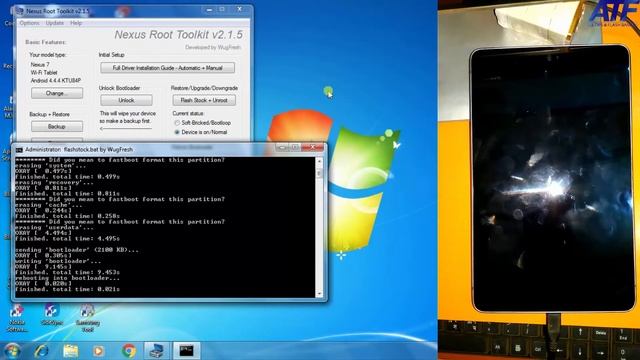Open the Options menu in Nexus Root Toolkit
The width and height of the screenshot is (640, 360).
(29, 23)
